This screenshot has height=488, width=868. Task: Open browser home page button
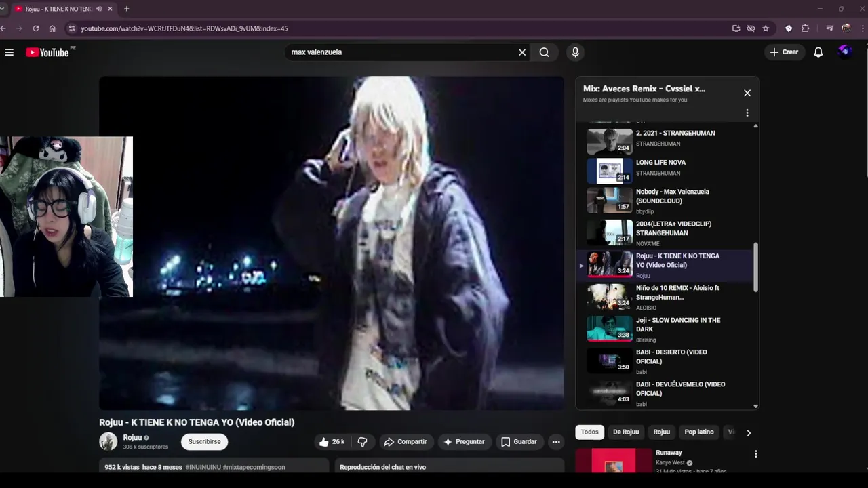coord(52,28)
